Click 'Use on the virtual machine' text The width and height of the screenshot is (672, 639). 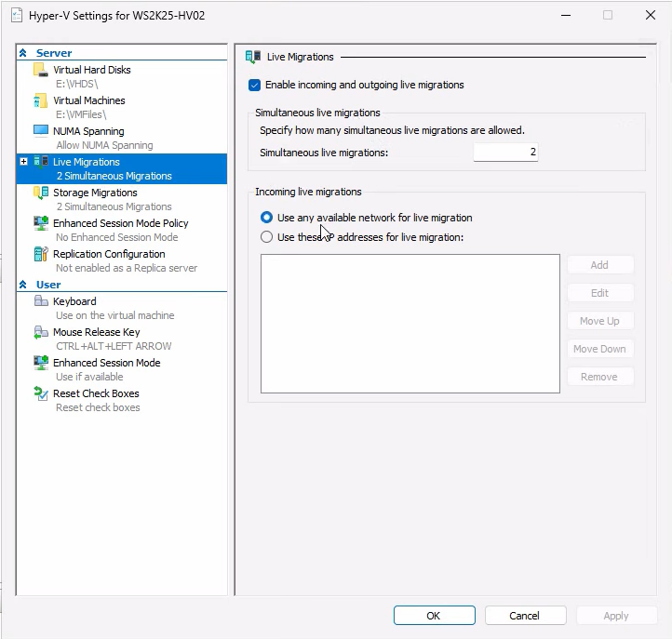tap(114, 315)
